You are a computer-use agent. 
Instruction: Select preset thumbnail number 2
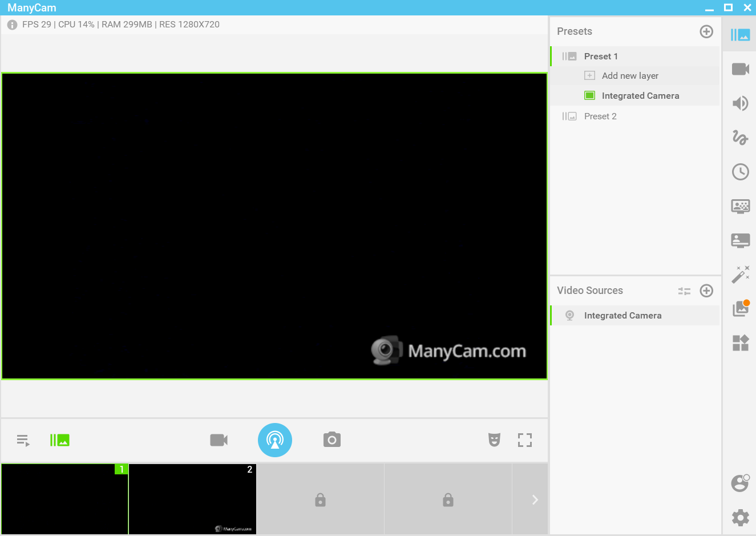(x=192, y=499)
